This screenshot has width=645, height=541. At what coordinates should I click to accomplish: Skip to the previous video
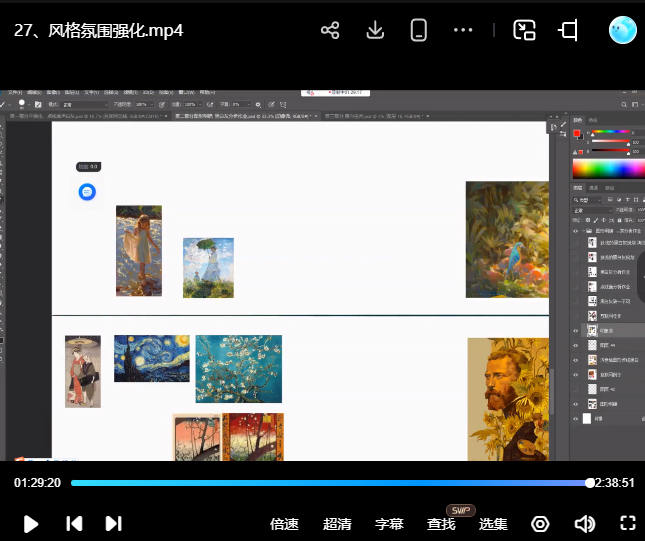[x=73, y=523]
